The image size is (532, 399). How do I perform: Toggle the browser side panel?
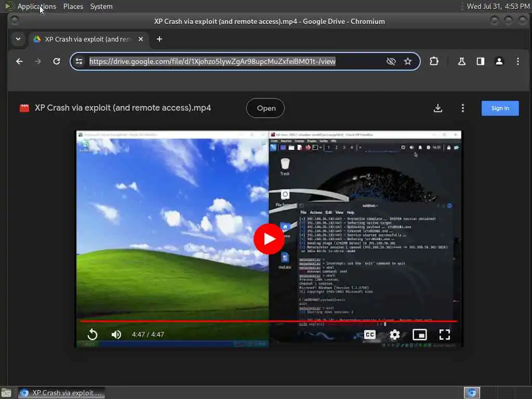[481, 61]
